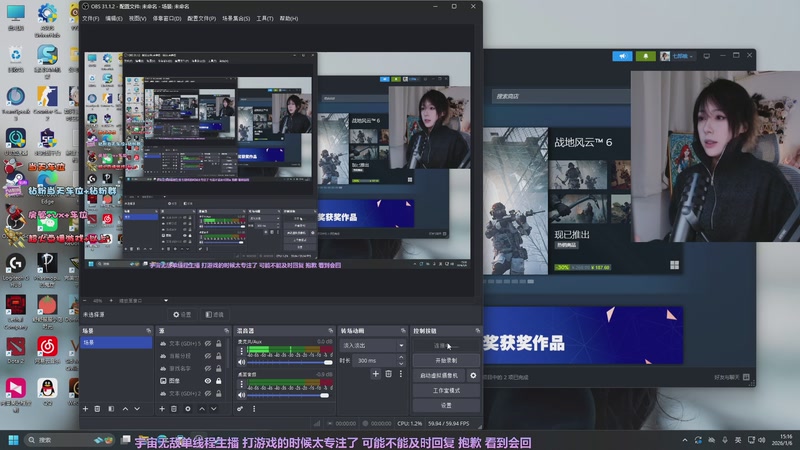Screen dimensions: 800x450
Task: Open 停靠窗口(D) menu in OBS
Action: [167, 18]
